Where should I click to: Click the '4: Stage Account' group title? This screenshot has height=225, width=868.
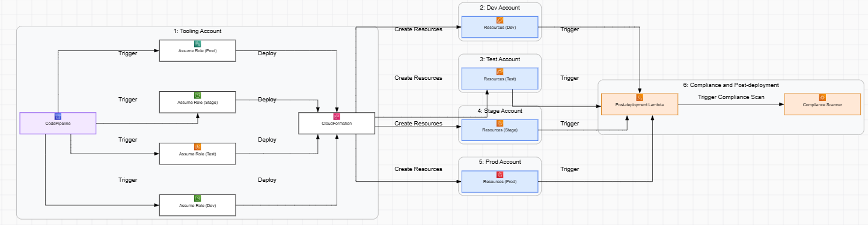coord(500,111)
